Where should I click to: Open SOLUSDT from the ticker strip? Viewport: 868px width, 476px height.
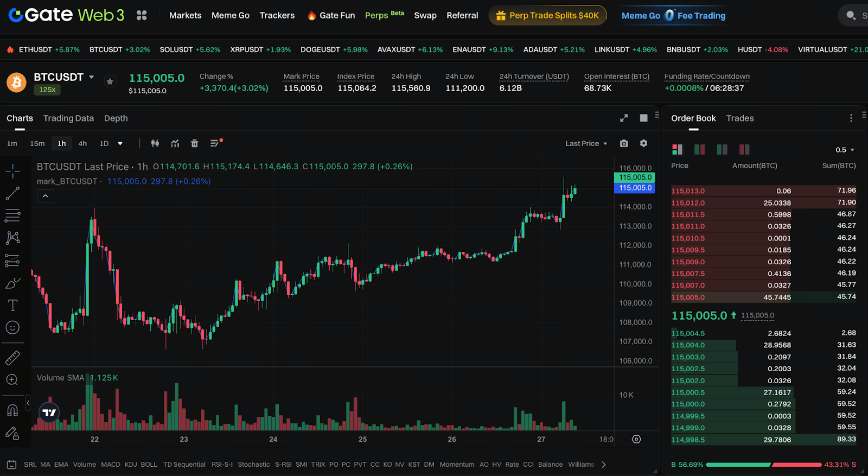190,49
